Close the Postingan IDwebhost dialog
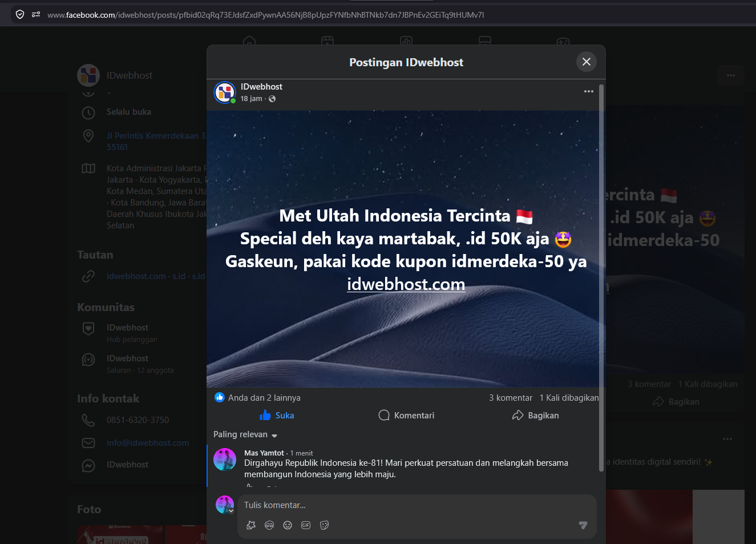Screen dimensions: 756x544 pyautogui.click(x=587, y=62)
